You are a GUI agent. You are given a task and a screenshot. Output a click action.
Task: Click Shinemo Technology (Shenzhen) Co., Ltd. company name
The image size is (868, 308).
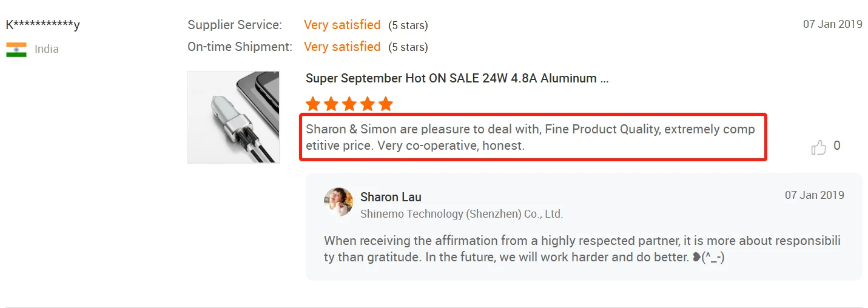point(462,213)
